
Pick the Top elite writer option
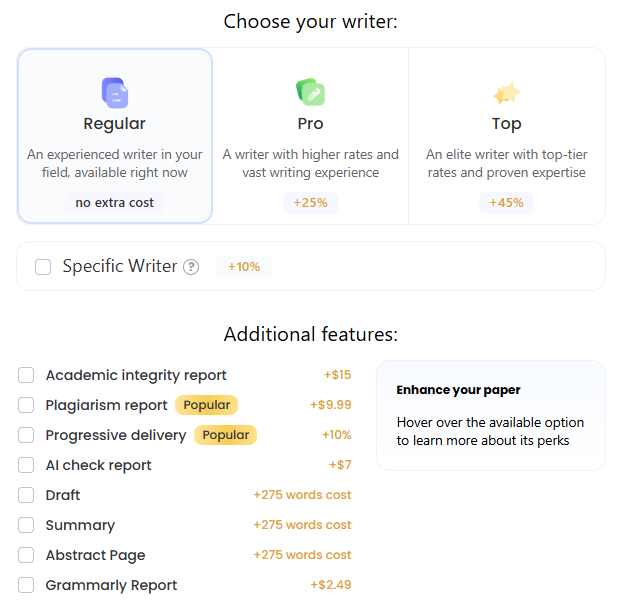(x=506, y=136)
